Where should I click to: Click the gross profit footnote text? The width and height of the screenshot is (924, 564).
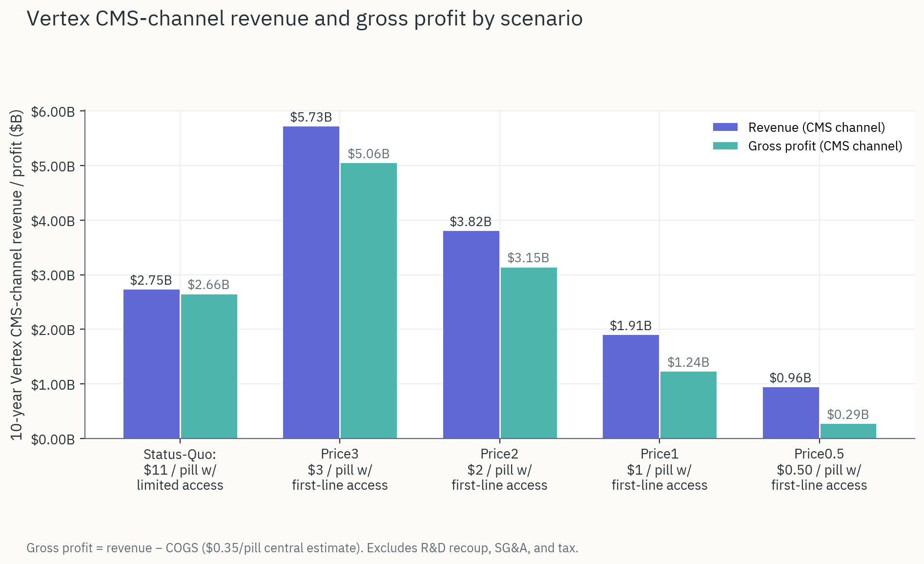pyautogui.click(x=302, y=548)
